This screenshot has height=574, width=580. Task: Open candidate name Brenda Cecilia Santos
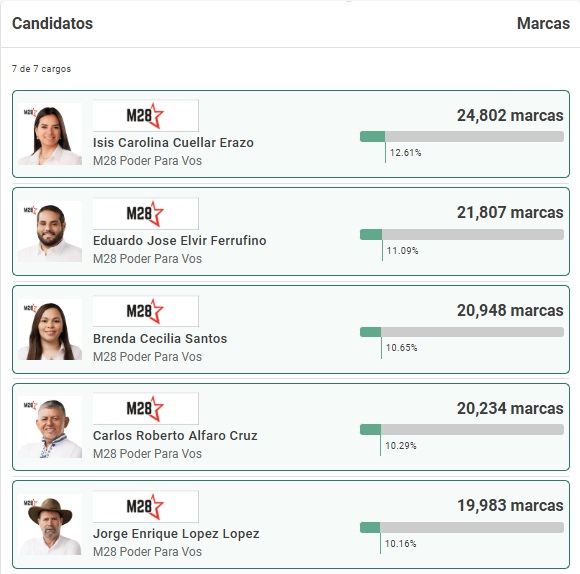pos(160,338)
